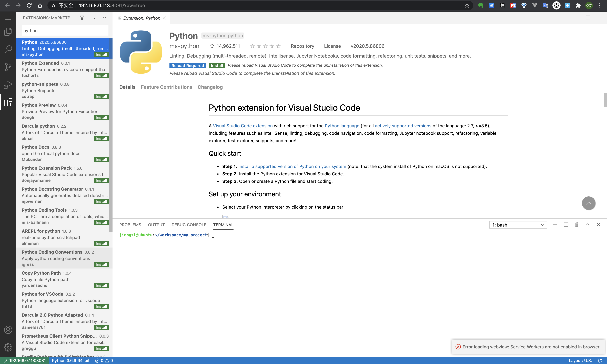The height and width of the screenshot is (364, 607).
Task: Close the Extension: Python tab
Action: 164,18
